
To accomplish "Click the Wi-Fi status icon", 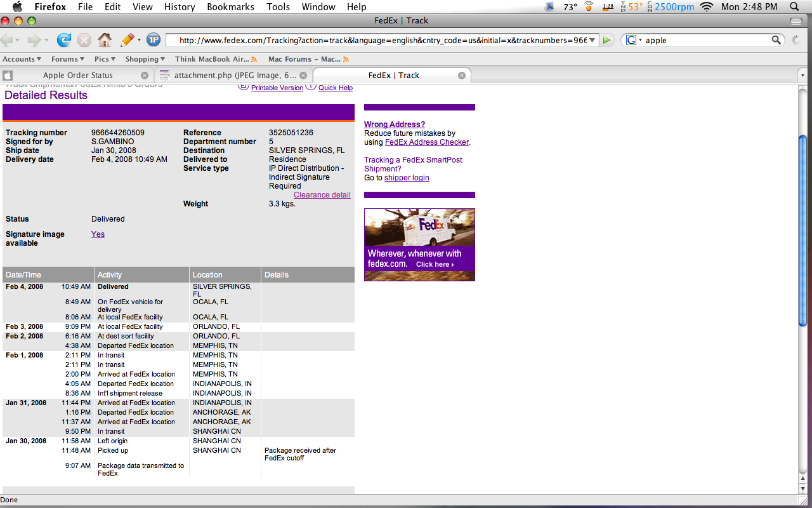I will 707,7.
